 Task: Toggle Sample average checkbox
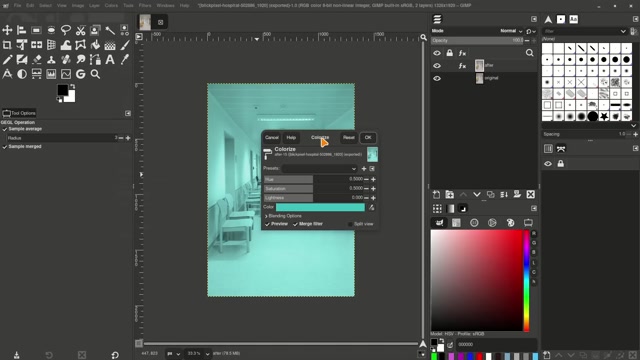tap(5, 129)
